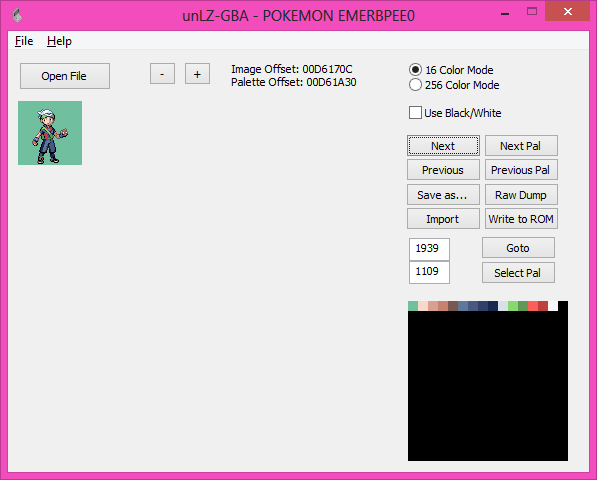
Task: Pick the teal green palette swatch
Action: coord(413,306)
